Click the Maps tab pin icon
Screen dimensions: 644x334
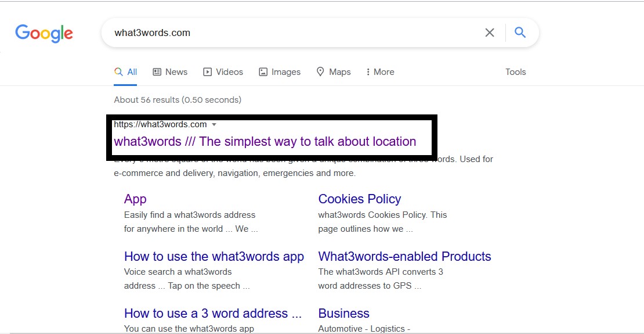[x=320, y=72]
